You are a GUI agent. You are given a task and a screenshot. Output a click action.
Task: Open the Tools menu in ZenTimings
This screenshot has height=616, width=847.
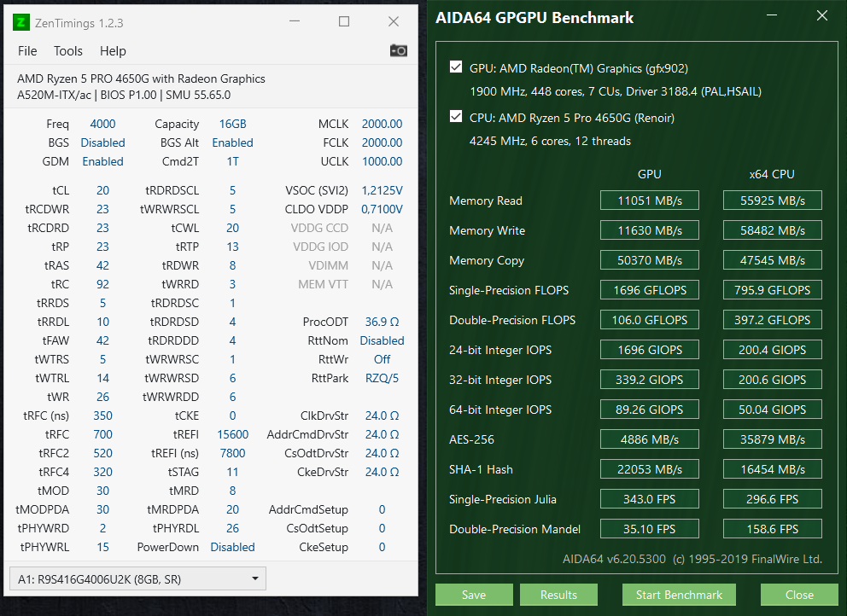(68, 50)
